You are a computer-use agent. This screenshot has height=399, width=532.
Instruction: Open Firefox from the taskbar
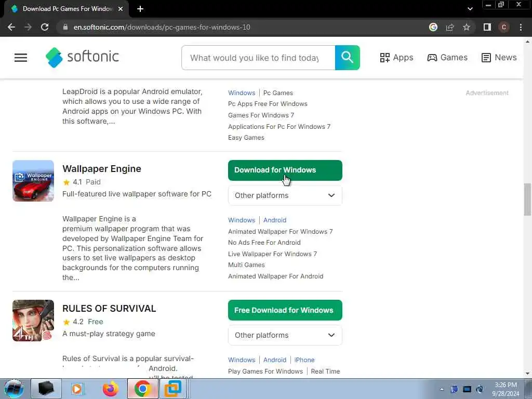111,389
